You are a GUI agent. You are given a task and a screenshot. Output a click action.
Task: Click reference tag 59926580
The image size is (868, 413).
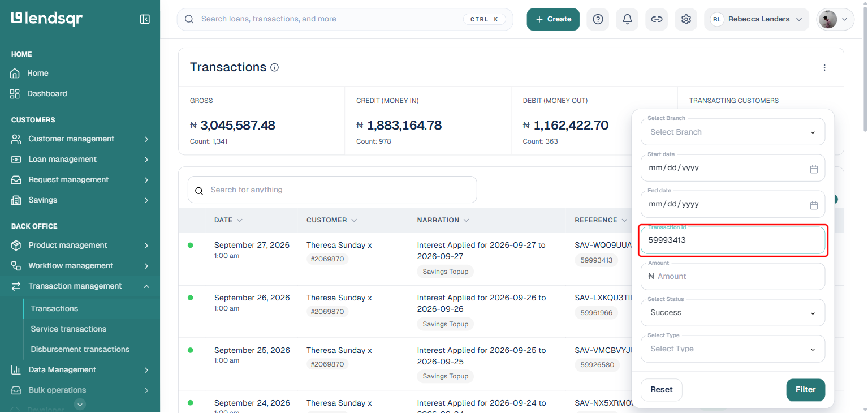point(597,365)
